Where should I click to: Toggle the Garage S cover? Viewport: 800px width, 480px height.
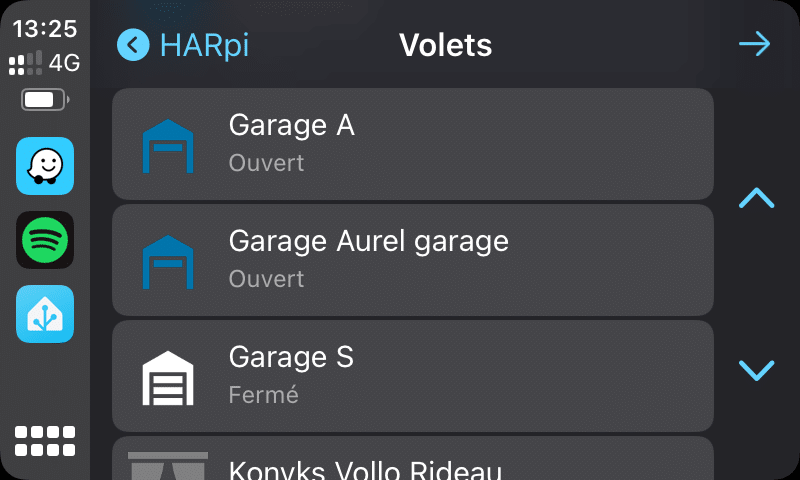(413, 376)
